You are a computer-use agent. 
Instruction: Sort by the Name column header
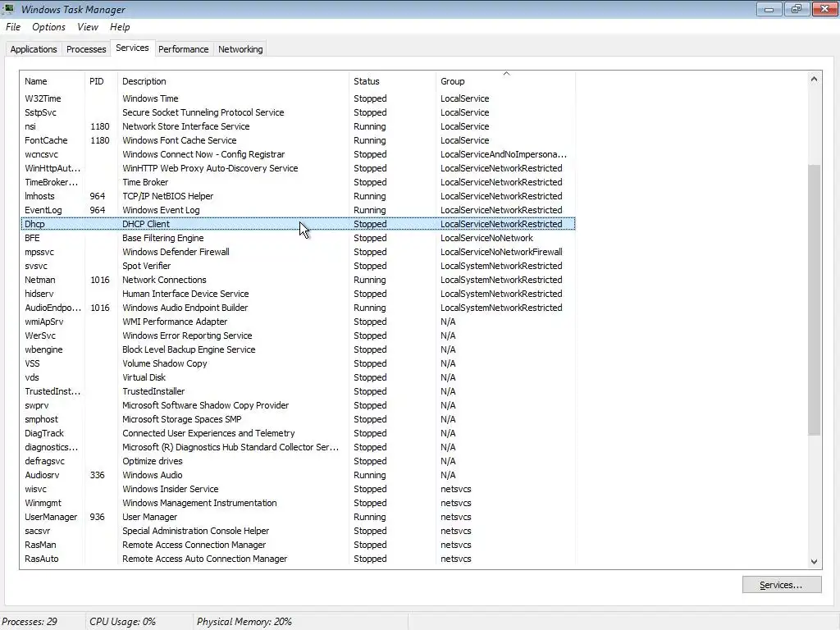[x=52, y=81]
